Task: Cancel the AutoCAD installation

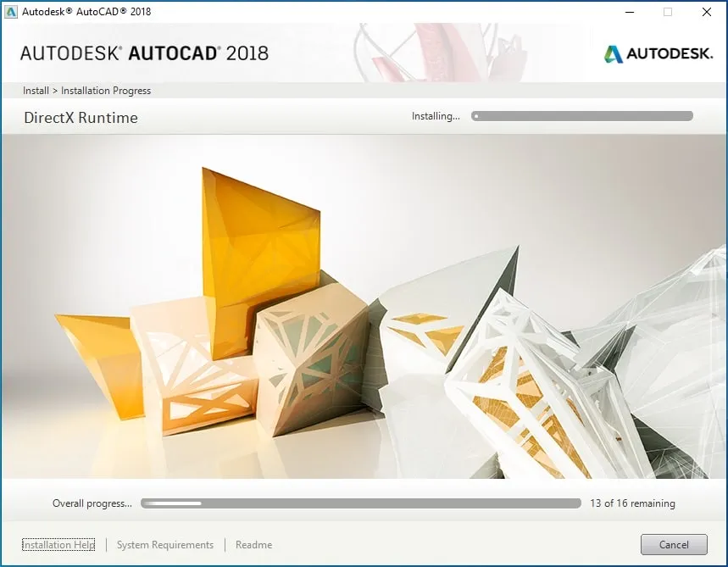Action: pyautogui.click(x=673, y=544)
